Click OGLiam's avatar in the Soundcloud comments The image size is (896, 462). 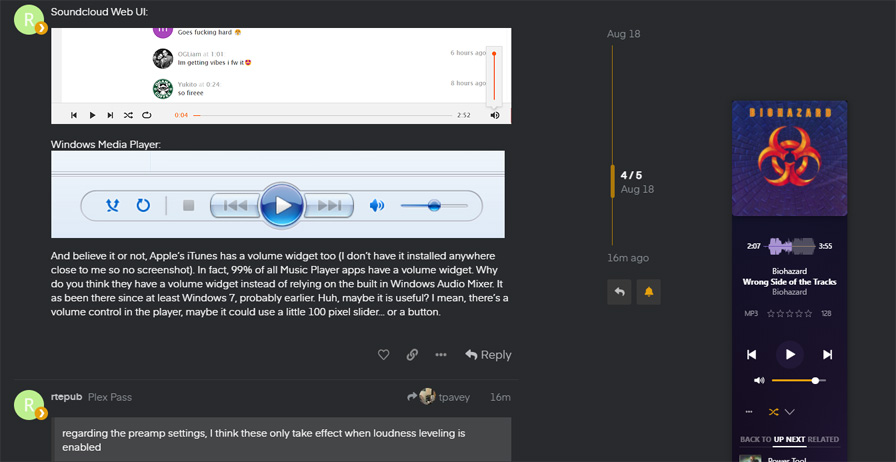click(x=163, y=58)
